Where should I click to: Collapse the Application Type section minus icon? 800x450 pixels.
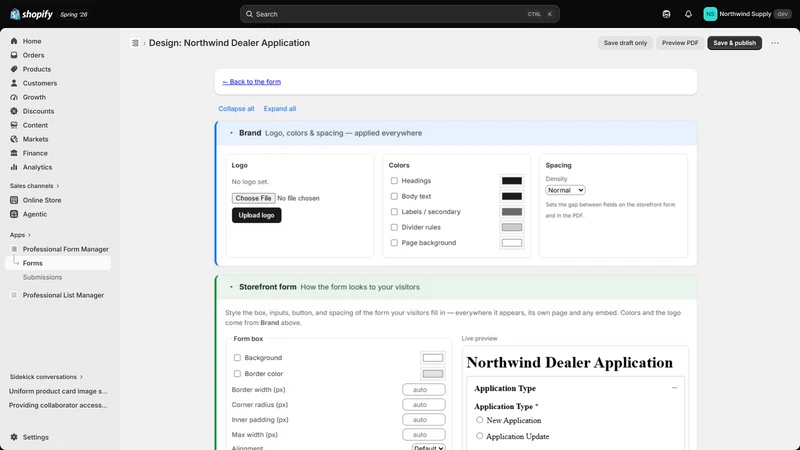(x=674, y=388)
